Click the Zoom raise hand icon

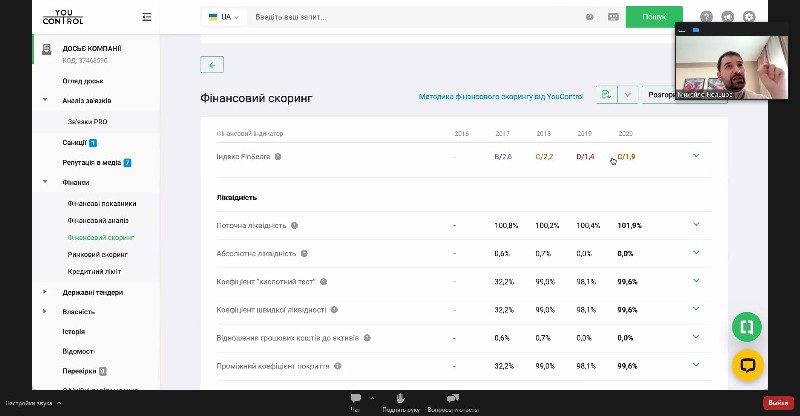tap(401, 399)
